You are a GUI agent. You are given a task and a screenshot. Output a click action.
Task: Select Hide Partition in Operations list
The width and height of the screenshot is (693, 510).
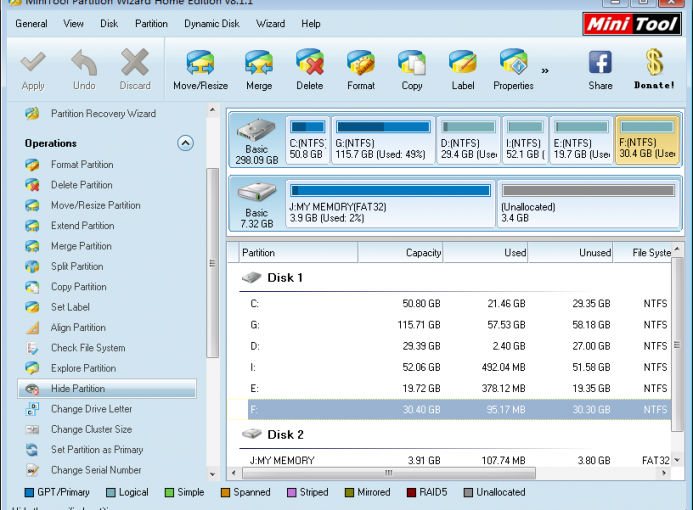[78, 389]
